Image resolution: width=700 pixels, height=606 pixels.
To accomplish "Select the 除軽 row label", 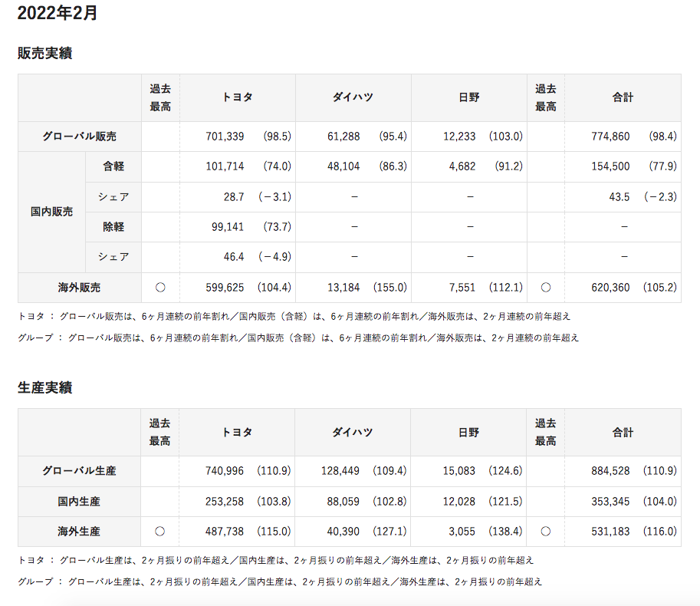I will (113, 227).
